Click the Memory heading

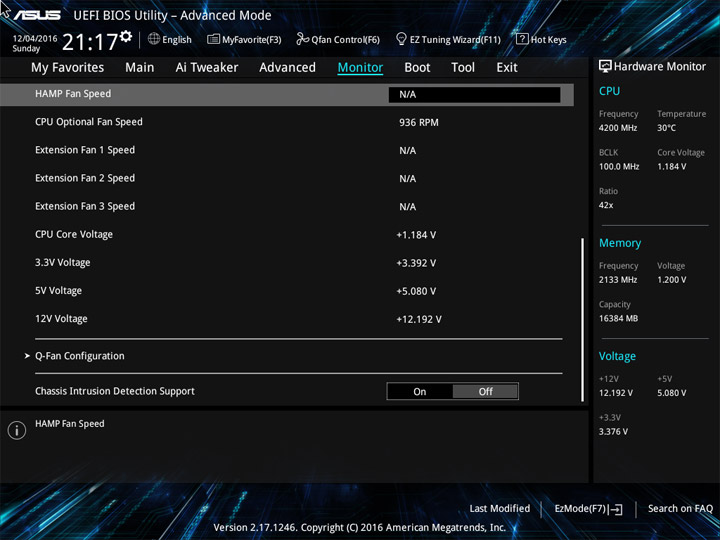(x=620, y=243)
